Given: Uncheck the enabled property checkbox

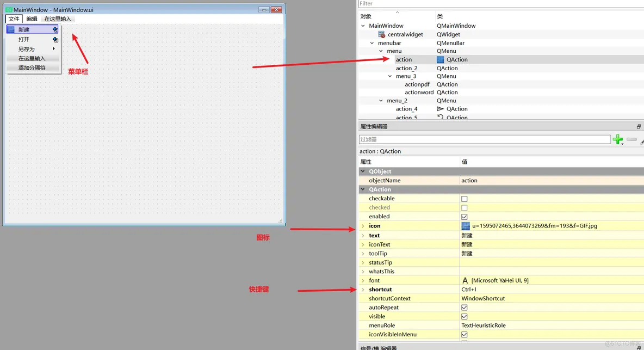Looking at the screenshot, I should (465, 217).
